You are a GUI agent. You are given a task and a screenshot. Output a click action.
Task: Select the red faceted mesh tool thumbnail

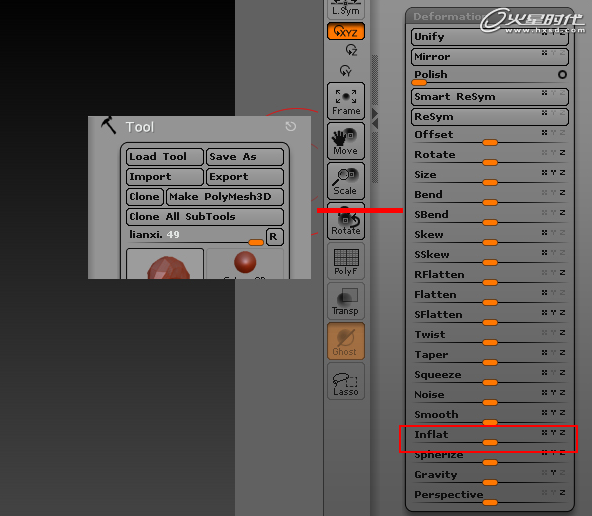[x=165, y=264]
